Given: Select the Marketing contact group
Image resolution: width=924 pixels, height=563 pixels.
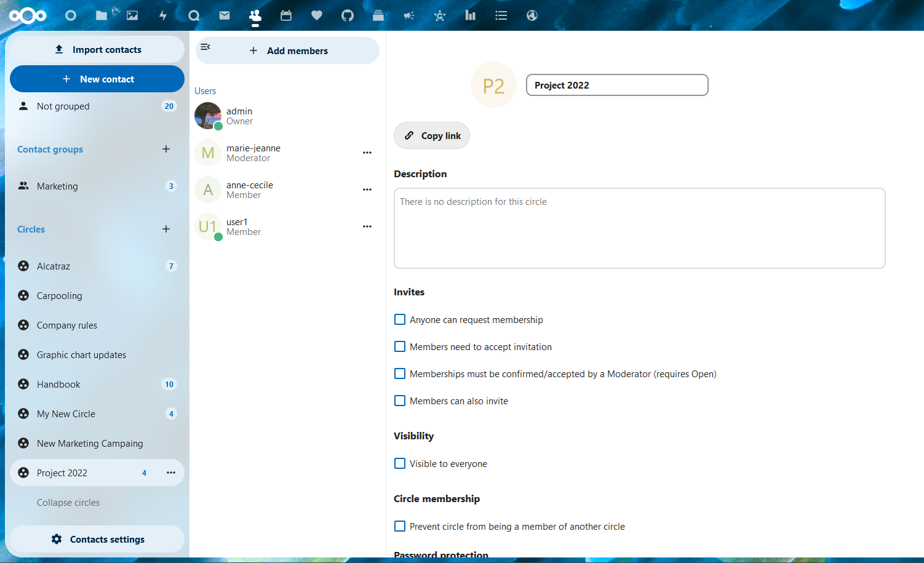Looking at the screenshot, I should (x=57, y=186).
